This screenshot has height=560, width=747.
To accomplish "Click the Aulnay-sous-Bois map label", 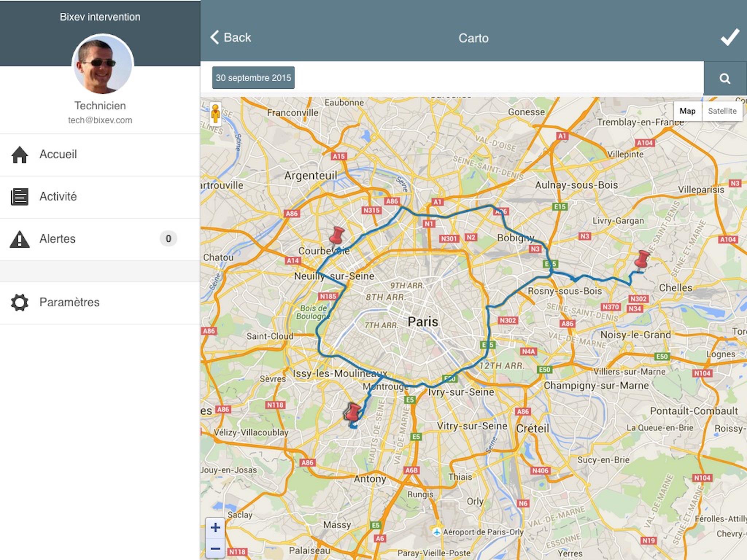I will 576,185.
